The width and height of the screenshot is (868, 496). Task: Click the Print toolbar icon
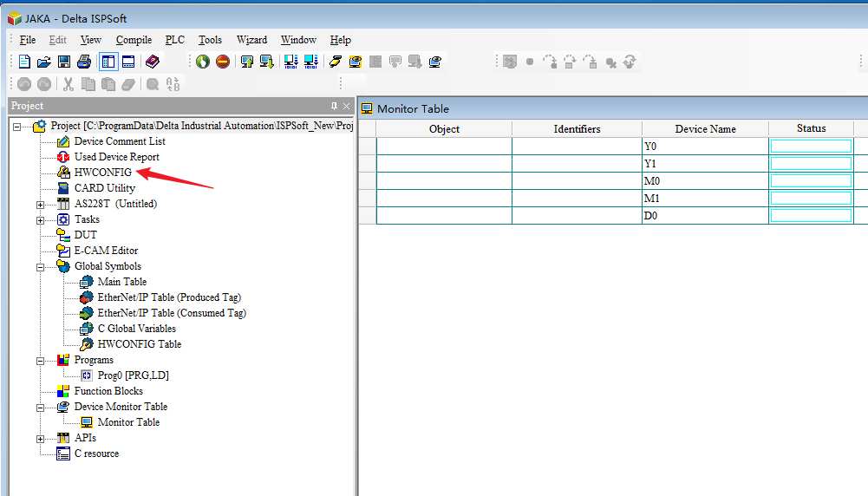click(x=84, y=62)
